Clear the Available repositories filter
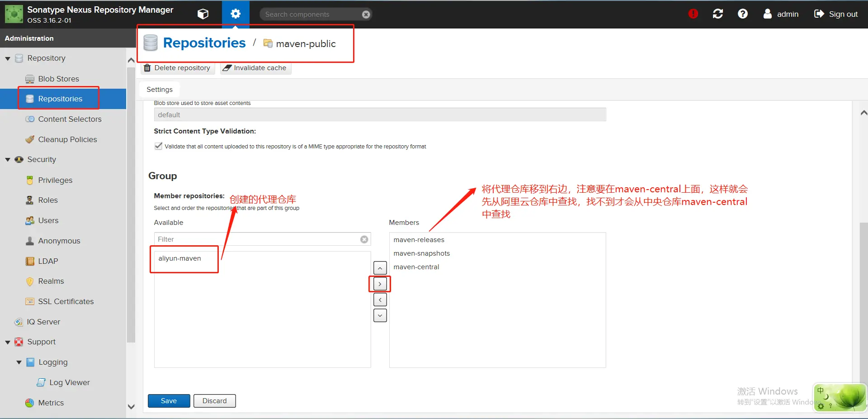The height and width of the screenshot is (419, 868). tap(364, 239)
